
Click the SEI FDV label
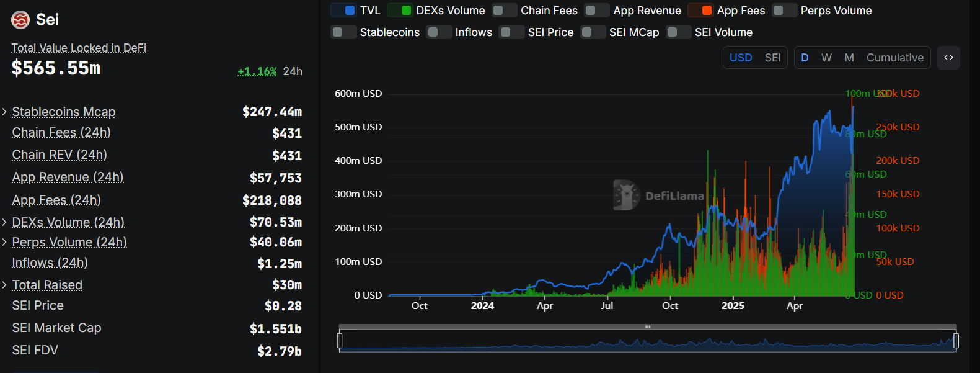35,350
